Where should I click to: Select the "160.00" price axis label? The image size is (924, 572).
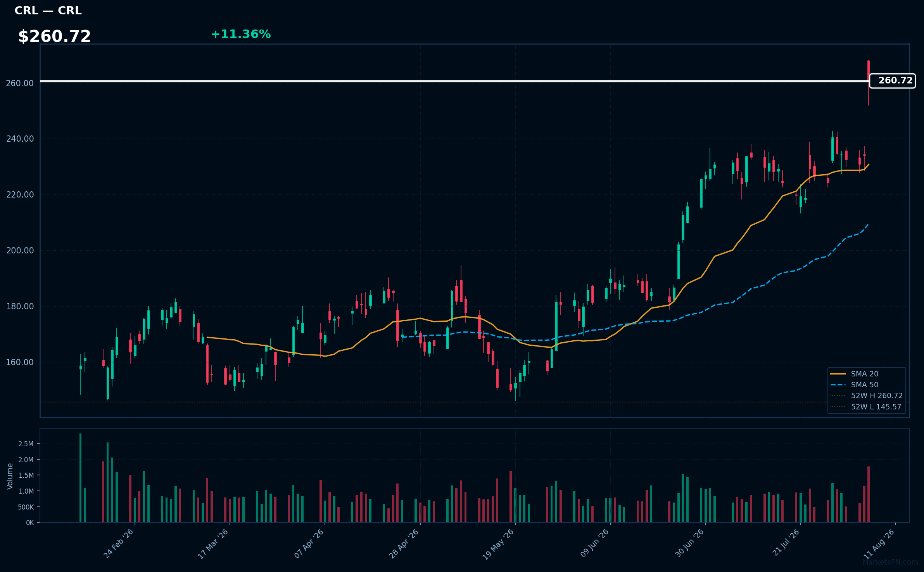[x=20, y=362]
